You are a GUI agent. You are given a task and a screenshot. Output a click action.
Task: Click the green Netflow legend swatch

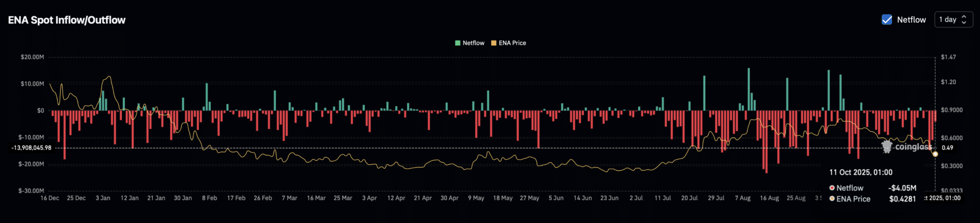(x=457, y=43)
